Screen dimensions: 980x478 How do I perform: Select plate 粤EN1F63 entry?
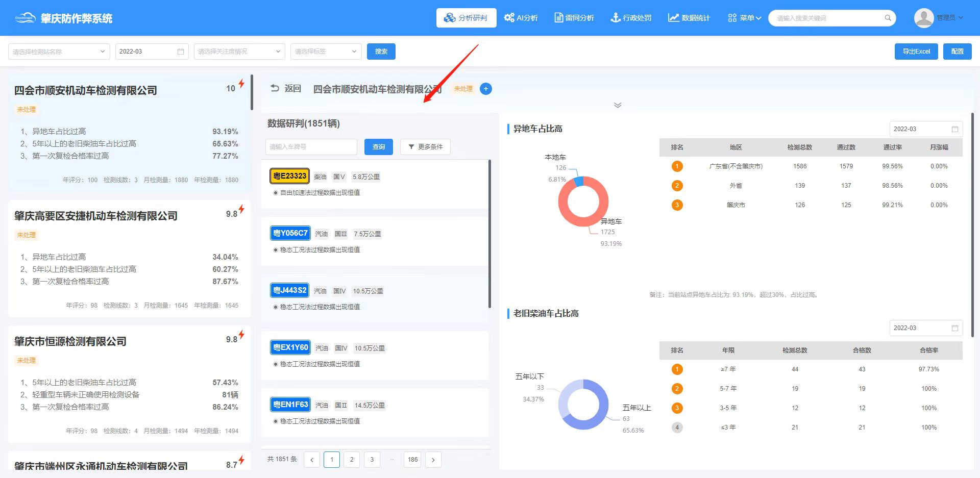pos(290,405)
